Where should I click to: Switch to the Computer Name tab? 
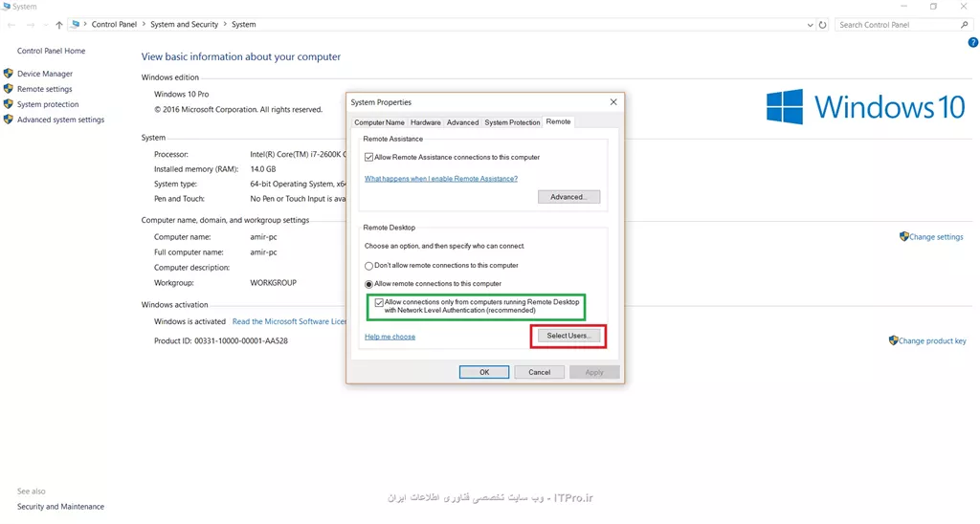click(379, 122)
